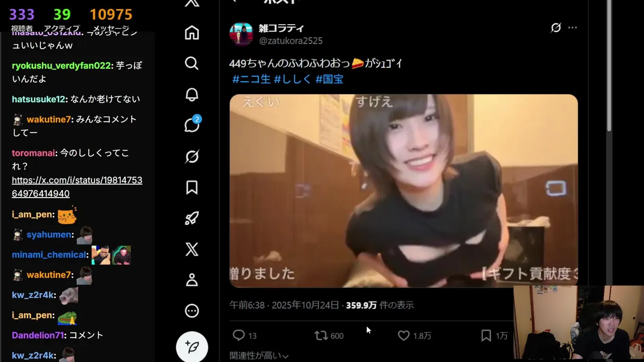Image resolution: width=644 pixels, height=362 pixels.
Task: Open the Profile person icon
Action: click(x=192, y=280)
